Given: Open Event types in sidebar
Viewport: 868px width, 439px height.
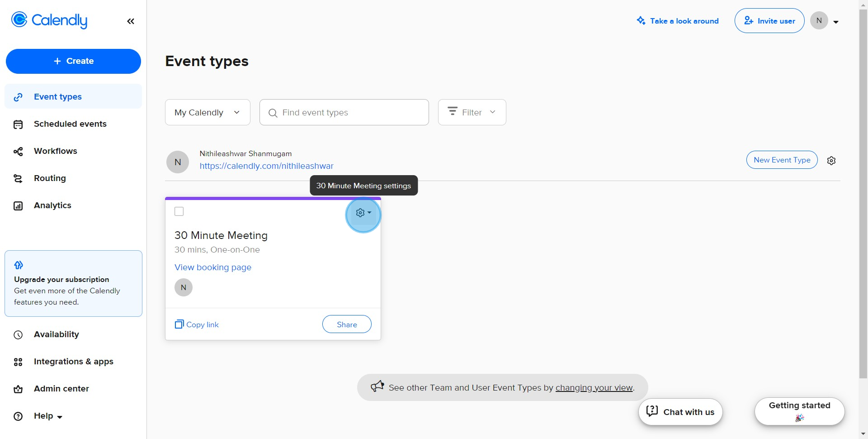Looking at the screenshot, I should (x=73, y=96).
